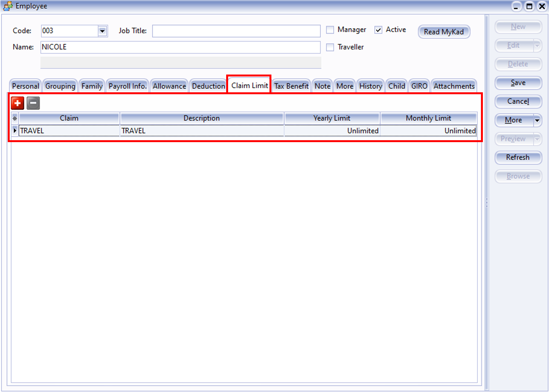The image size is (549, 392).
Task: Click the grey minus remove claim icon
Action: [x=33, y=103]
